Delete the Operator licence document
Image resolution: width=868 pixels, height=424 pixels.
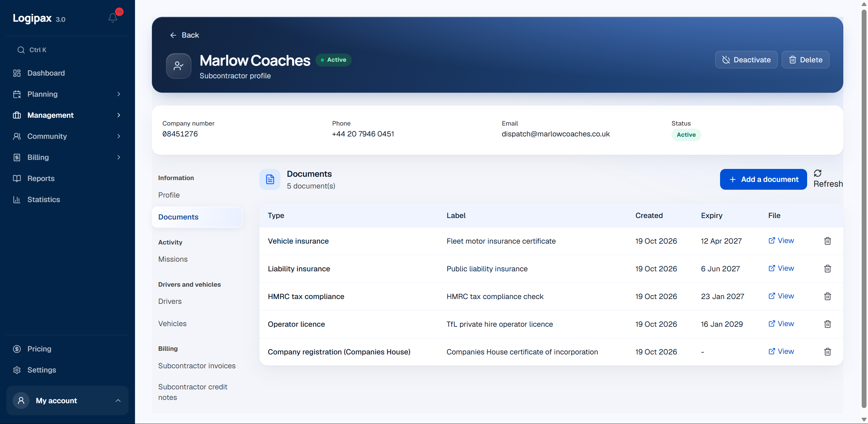tap(828, 324)
